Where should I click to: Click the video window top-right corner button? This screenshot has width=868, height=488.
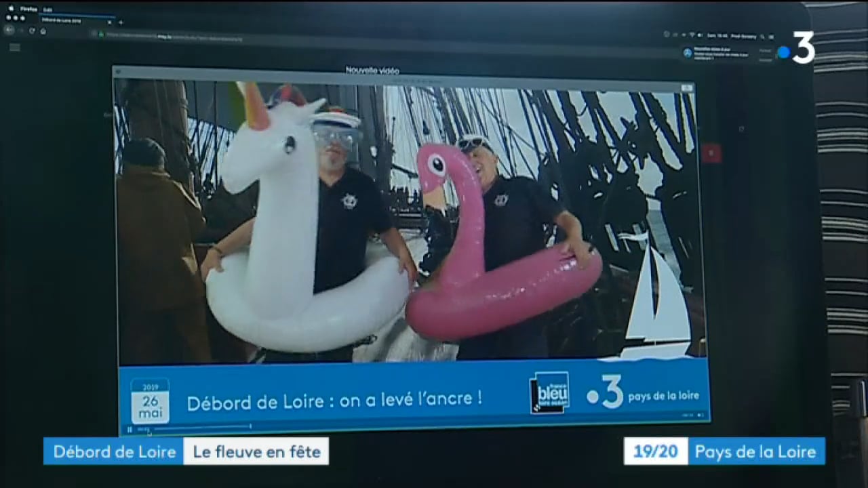686,87
